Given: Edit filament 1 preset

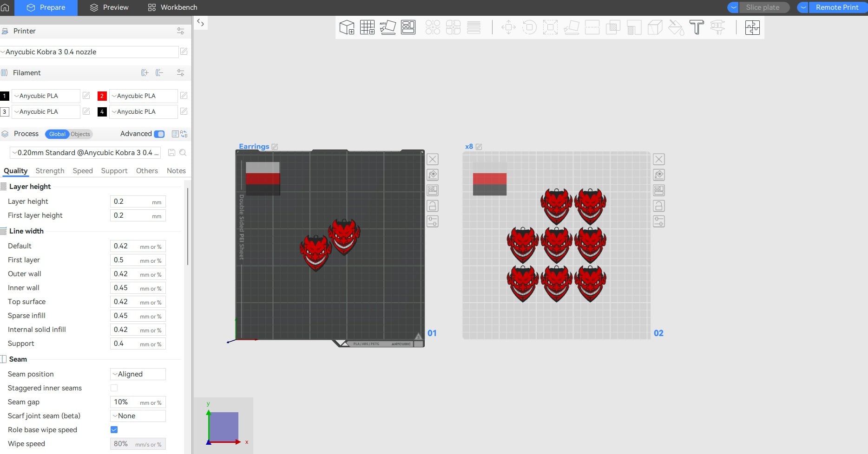Looking at the screenshot, I should click(x=86, y=96).
